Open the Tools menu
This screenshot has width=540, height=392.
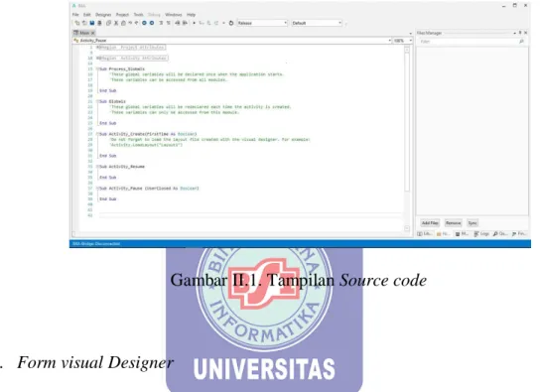138,15
